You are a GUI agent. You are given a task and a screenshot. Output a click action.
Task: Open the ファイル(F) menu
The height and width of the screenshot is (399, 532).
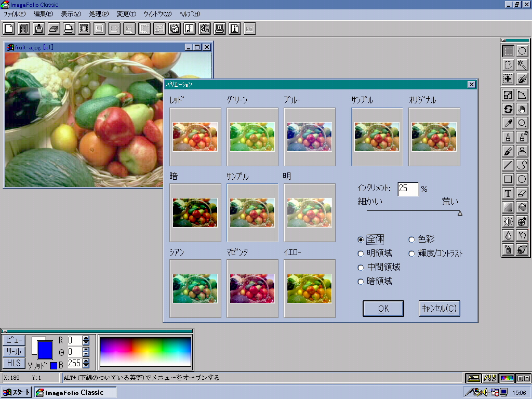pos(14,14)
